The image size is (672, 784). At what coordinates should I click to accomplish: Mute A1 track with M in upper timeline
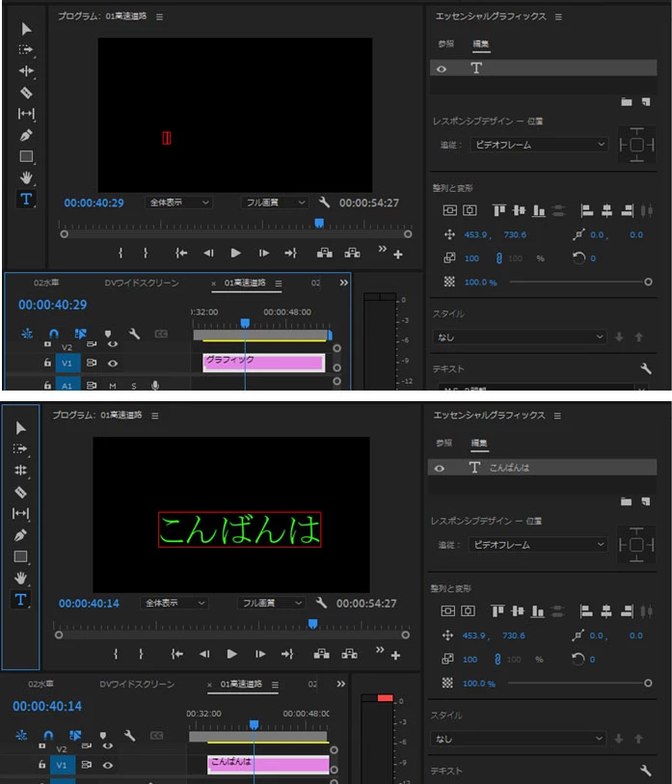pos(113,386)
